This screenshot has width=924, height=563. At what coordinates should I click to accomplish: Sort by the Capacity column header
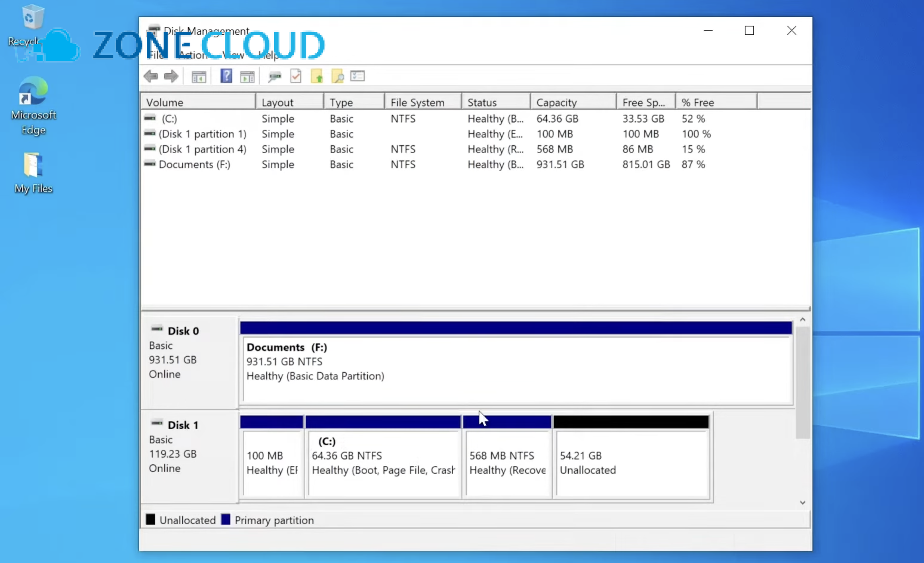(x=573, y=102)
